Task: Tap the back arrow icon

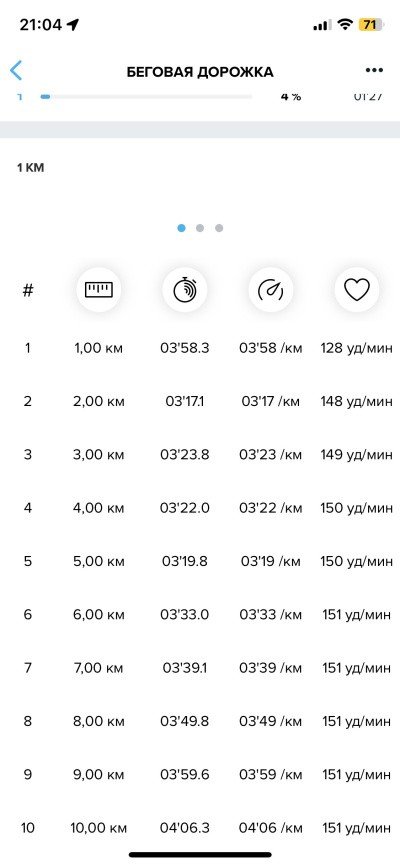Action: (x=16, y=71)
